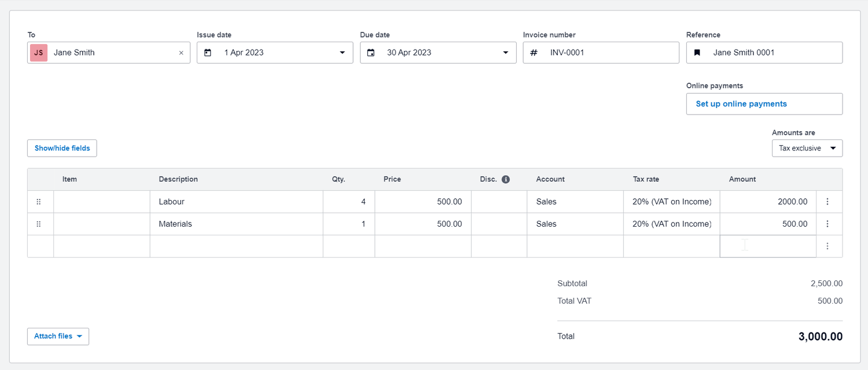The width and height of the screenshot is (868, 370).
Task: Open the three-dot menu for Labour row
Action: [827, 202]
